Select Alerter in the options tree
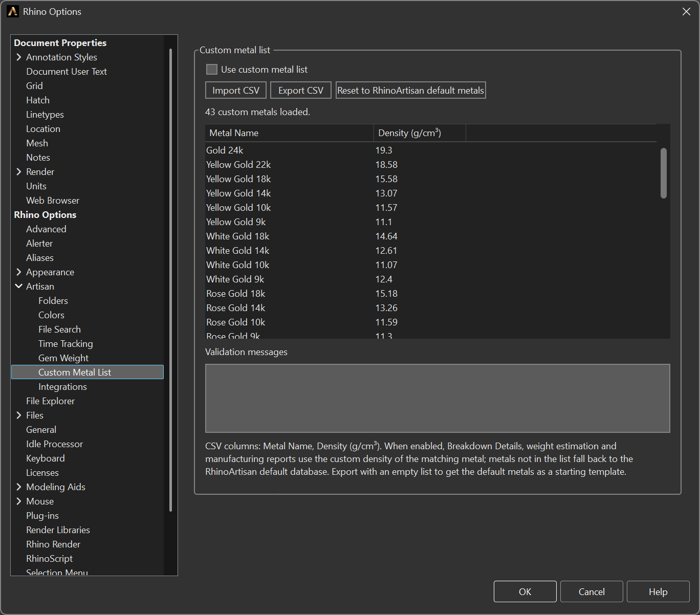This screenshot has height=615, width=700. click(x=39, y=243)
